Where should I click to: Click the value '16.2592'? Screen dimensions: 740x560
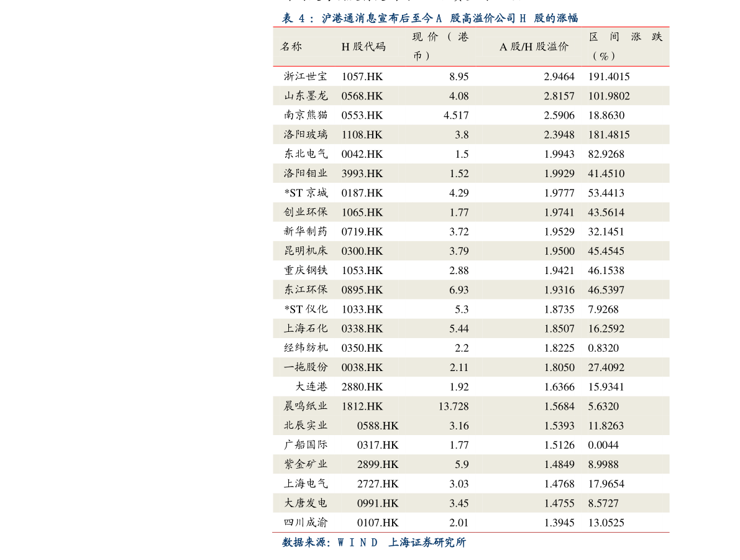click(x=606, y=329)
